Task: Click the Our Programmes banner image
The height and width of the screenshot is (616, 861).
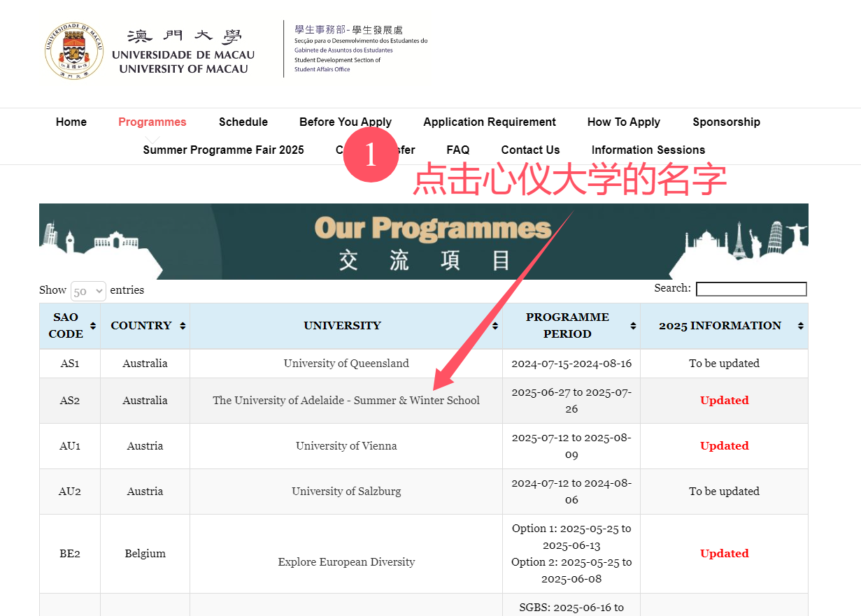Action: coord(424,242)
